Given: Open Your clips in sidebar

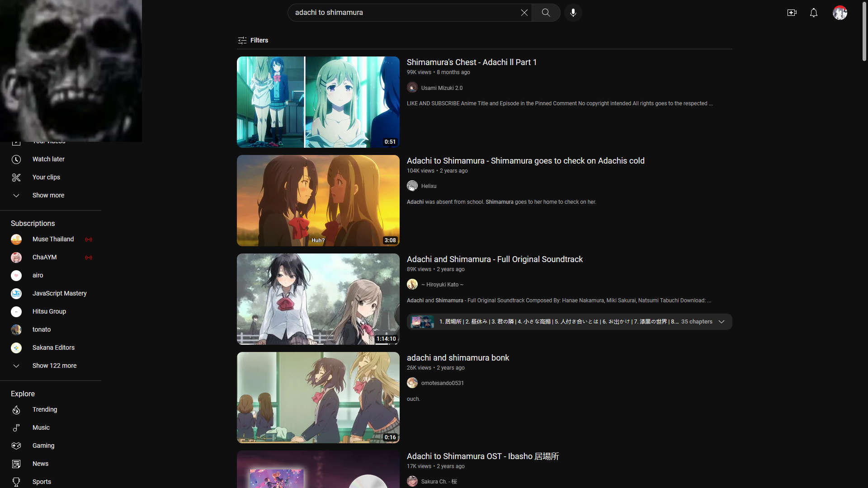Looking at the screenshot, I should [x=46, y=177].
